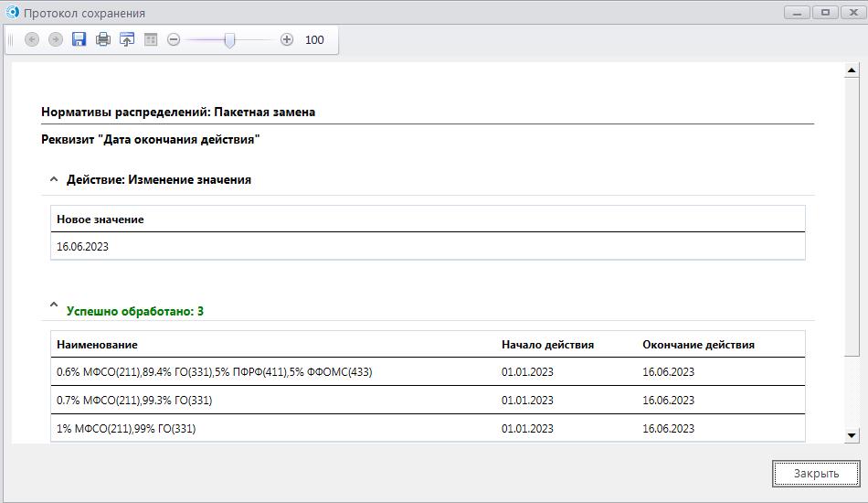This screenshot has width=868, height=503.
Task: Close the window with the X button
Action: tap(853, 12)
